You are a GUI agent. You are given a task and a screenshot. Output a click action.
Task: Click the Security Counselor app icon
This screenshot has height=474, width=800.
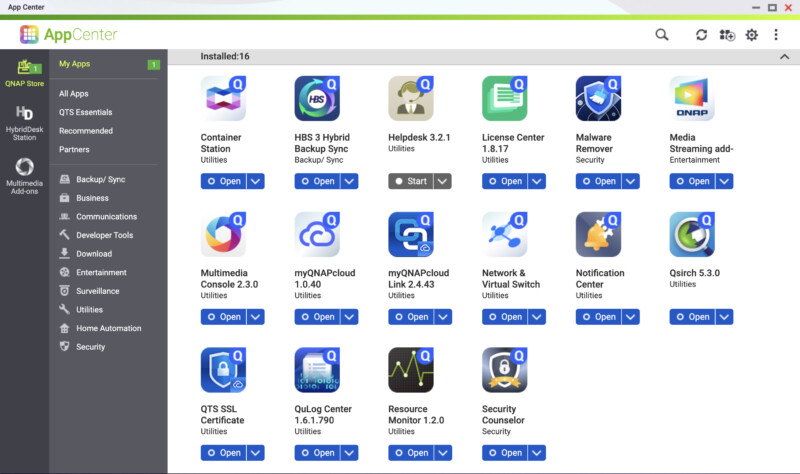(x=505, y=370)
